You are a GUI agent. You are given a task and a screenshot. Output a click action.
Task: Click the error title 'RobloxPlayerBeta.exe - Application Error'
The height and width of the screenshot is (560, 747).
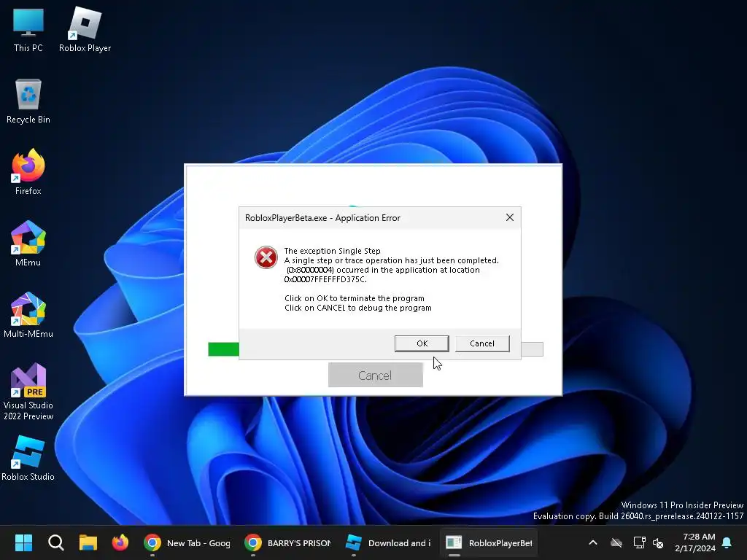[x=322, y=218]
